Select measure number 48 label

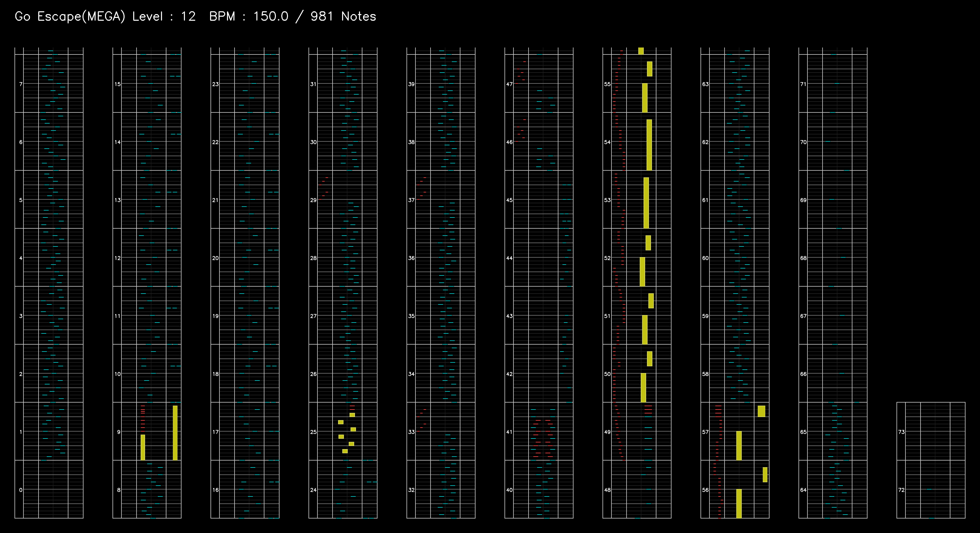[x=607, y=490]
